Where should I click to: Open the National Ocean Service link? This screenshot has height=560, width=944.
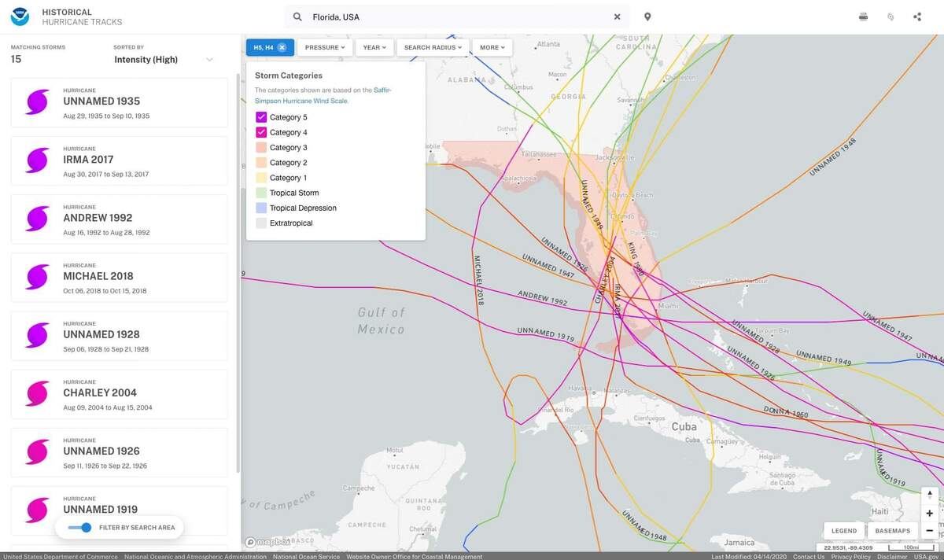tap(306, 556)
